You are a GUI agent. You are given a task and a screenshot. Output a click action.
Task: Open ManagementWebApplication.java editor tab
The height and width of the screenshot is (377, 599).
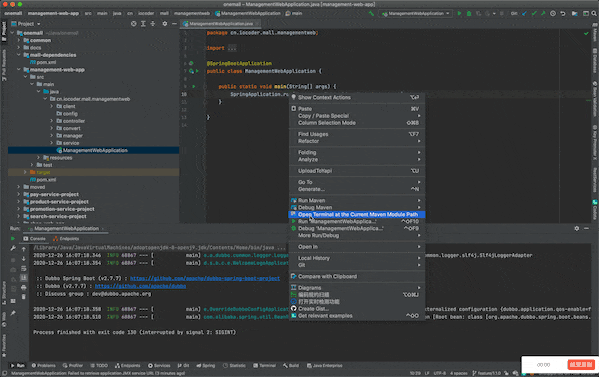(220, 24)
